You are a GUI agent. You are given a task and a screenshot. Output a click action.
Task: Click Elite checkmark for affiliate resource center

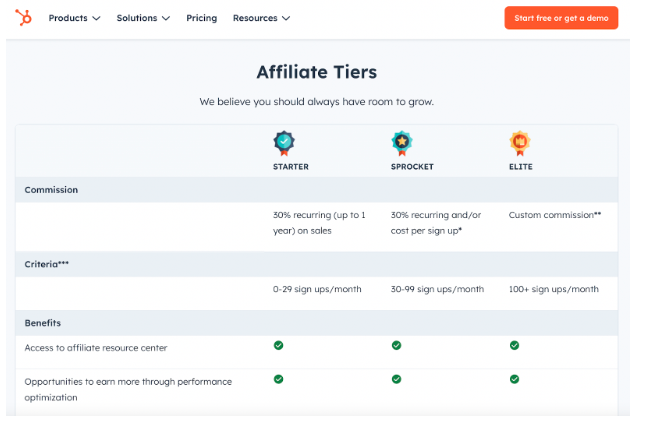[x=514, y=345]
